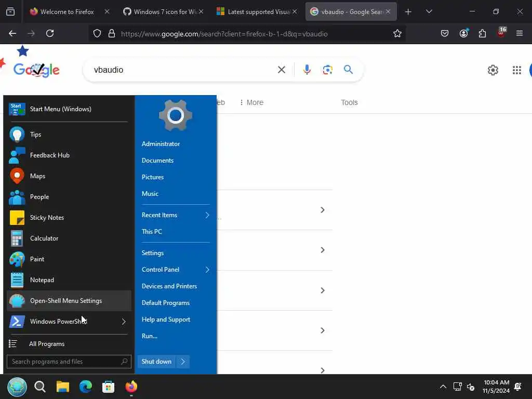Open Tips app from start menu
The height and width of the screenshot is (399, 532).
[x=69, y=135]
